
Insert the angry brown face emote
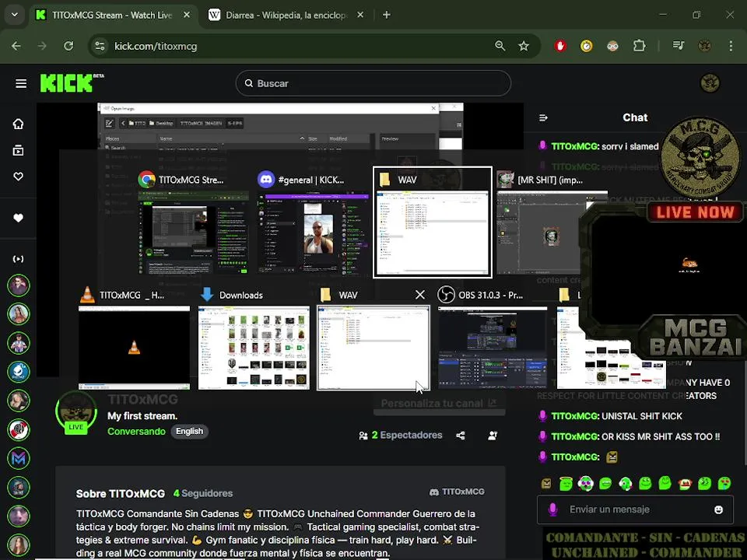[x=546, y=483]
